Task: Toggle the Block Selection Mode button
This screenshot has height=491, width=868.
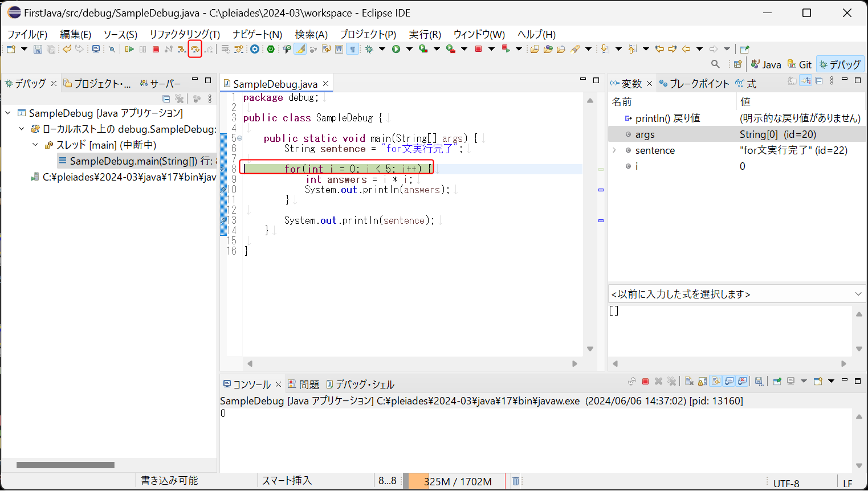Action: (339, 49)
